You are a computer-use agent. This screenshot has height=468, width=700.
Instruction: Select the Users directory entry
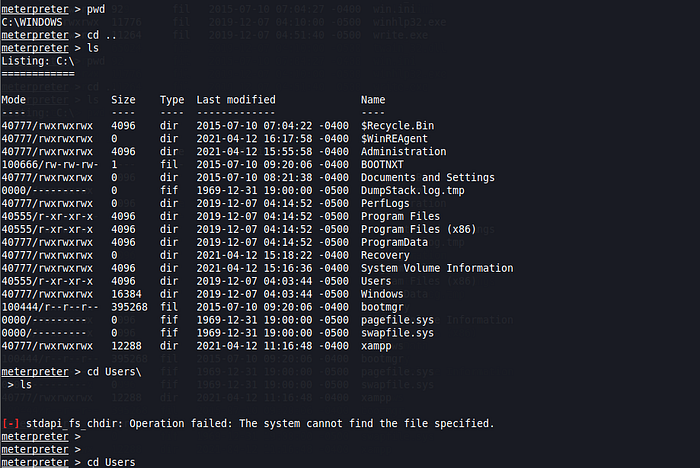click(x=376, y=281)
